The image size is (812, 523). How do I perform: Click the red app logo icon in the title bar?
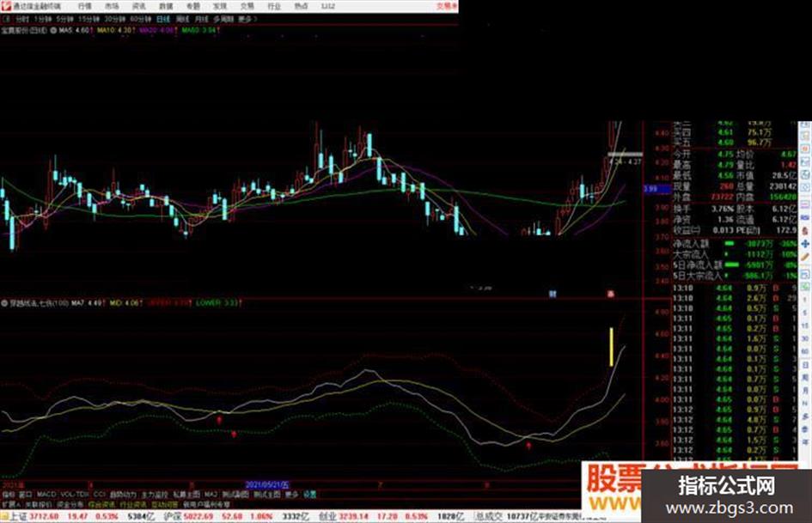(6, 6)
